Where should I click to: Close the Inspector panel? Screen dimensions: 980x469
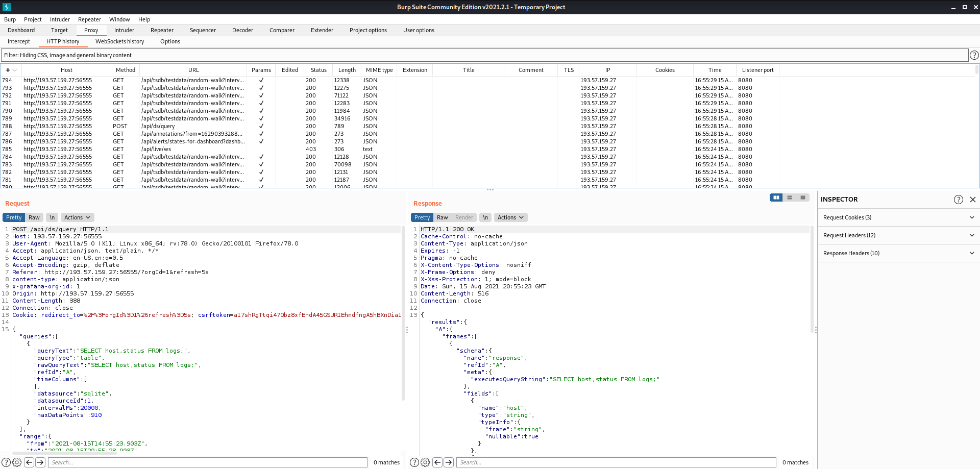[972, 200]
